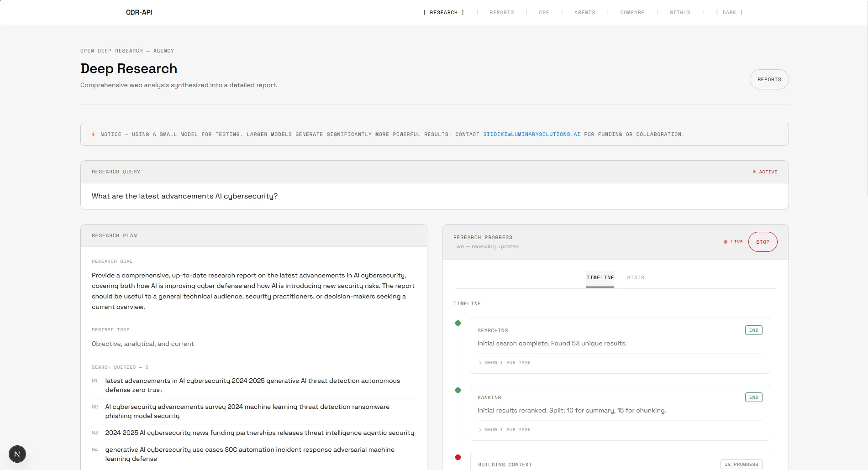Click the green Ranking timeline dot
The image size is (868, 470).
[x=458, y=390]
